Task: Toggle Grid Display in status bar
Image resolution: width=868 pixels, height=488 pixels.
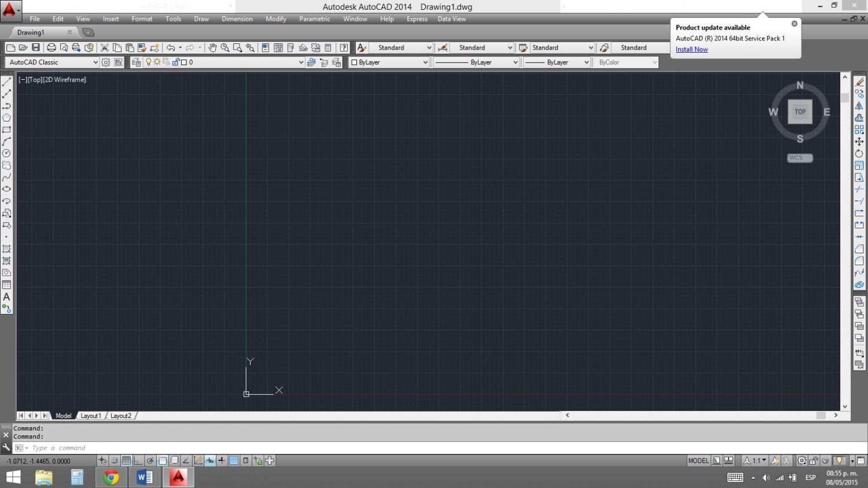Action: tap(126, 461)
